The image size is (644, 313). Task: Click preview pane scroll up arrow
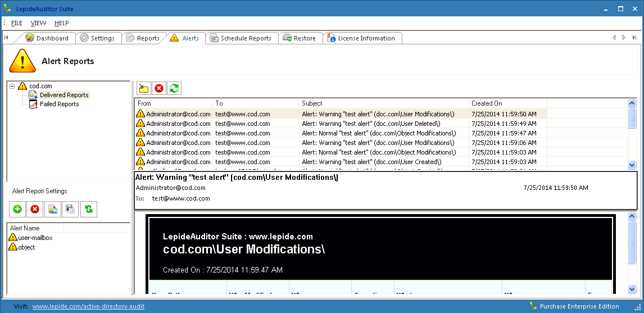tap(632, 217)
